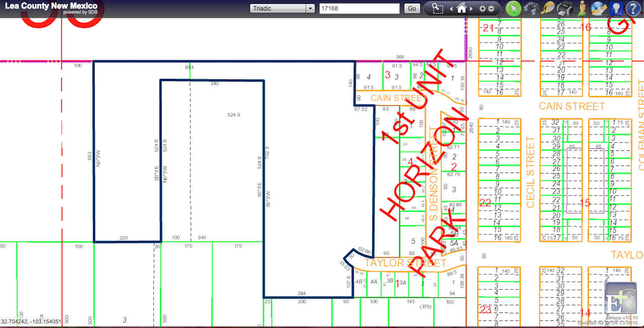The height and width of the screenshot is (328, 644).
Task: Click the parcel number input field
Action: (359, 8)
